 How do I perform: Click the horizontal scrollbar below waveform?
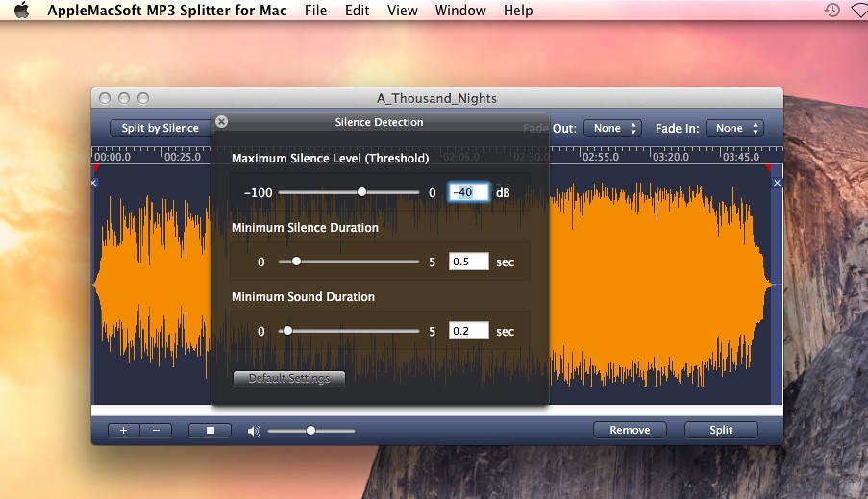pos(437,411)
